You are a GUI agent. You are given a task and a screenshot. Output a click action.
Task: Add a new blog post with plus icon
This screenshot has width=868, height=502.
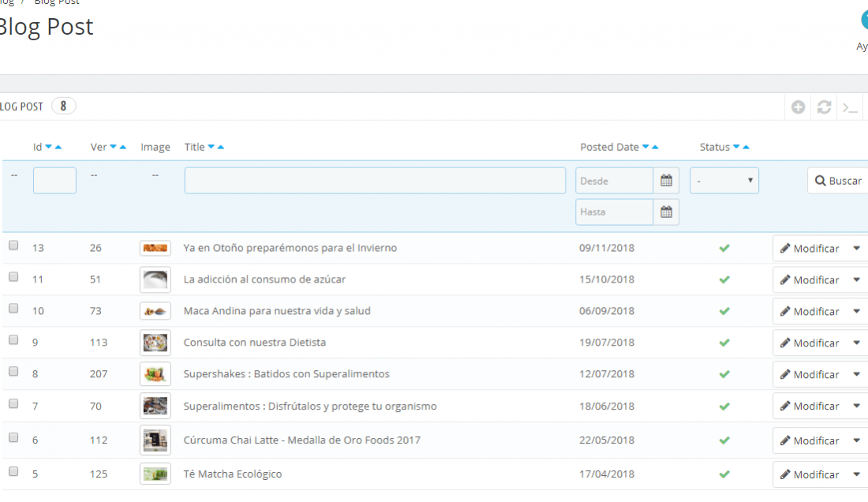click(x=798, y=107)
